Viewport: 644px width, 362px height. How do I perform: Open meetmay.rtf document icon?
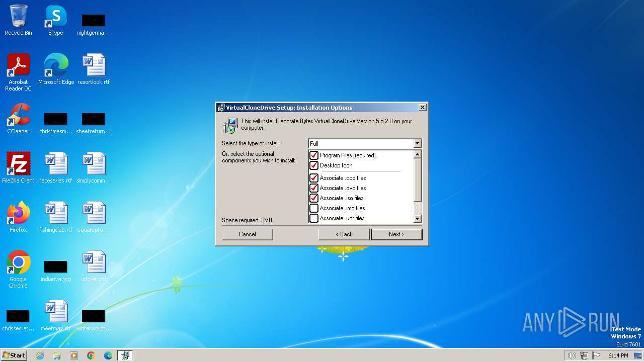pyautogui.click(x=56, y=316)
